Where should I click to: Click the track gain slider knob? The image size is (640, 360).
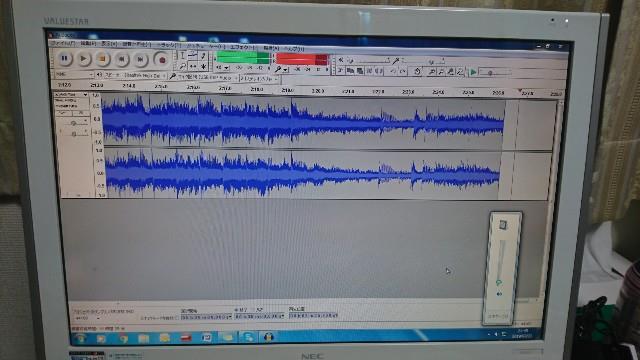(73, 123)
